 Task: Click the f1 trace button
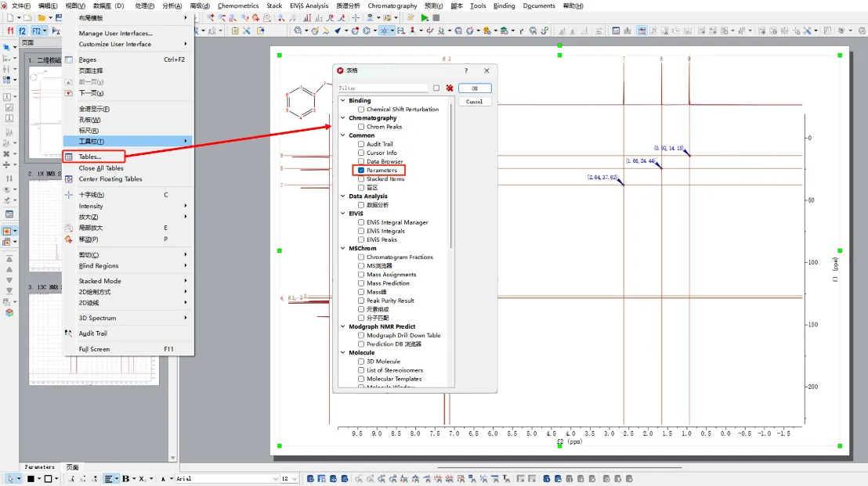pyautogui.click(x=10, y=31)
